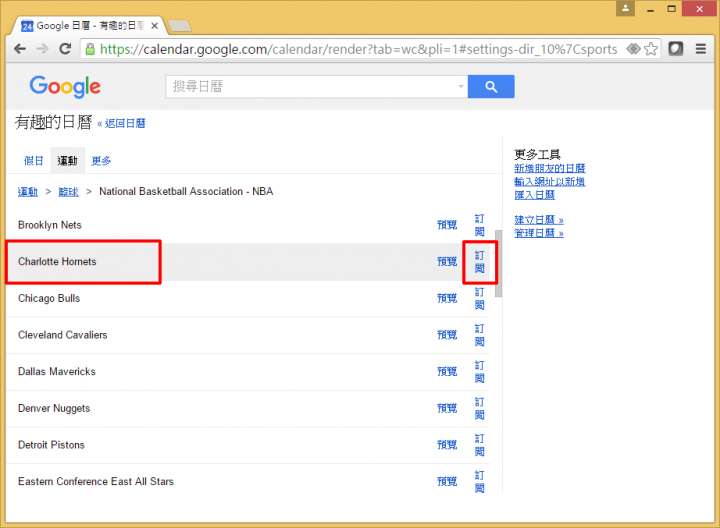720x528 pixels.
Task: Click the diamond extension icon in address bar
Action: coord(634,49)
